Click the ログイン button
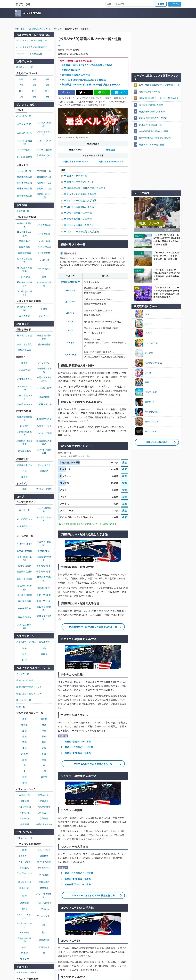 click(x=175, y=4)
